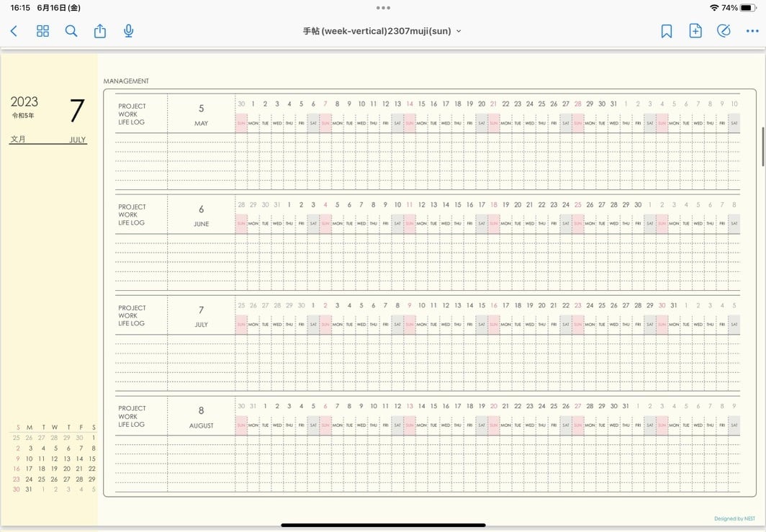Check the battery status indicator
The image size is (766, 532).
pos(749,8)
